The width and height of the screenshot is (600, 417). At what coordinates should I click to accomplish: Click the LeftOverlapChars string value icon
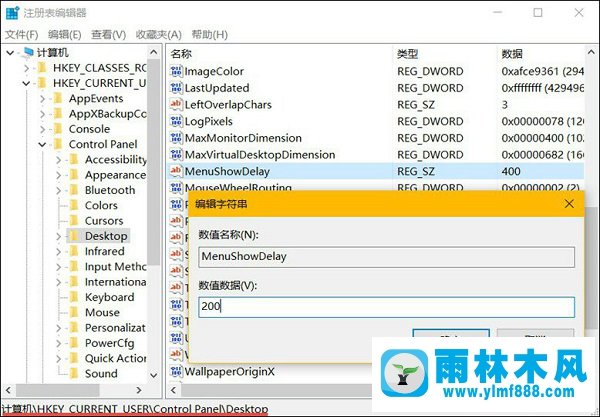click(176, 104)
